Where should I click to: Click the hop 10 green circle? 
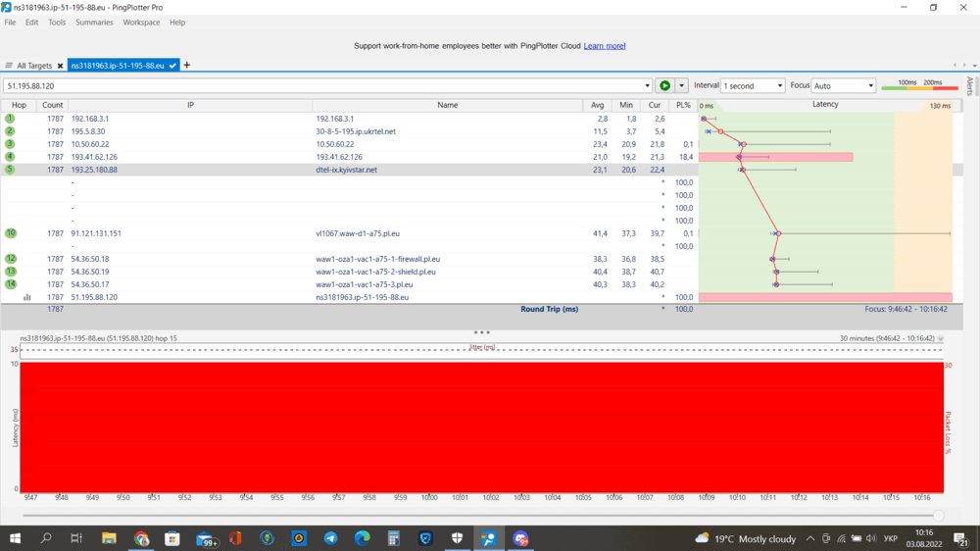pos(10,233)
